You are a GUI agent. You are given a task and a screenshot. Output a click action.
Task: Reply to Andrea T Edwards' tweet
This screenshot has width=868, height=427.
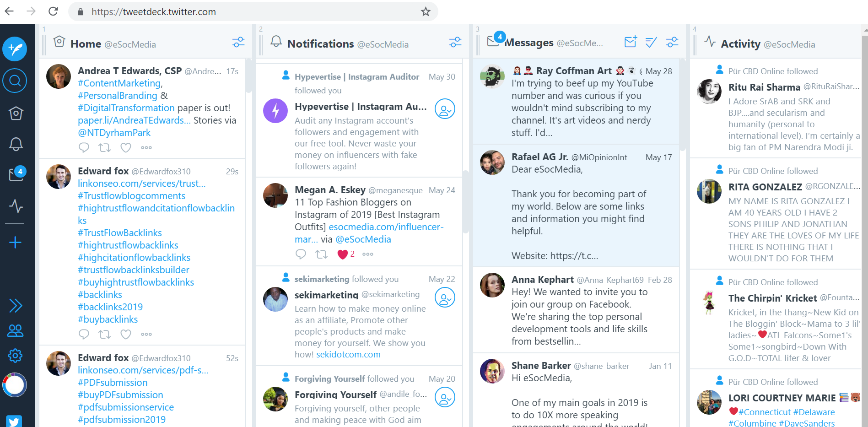point(84,147)
